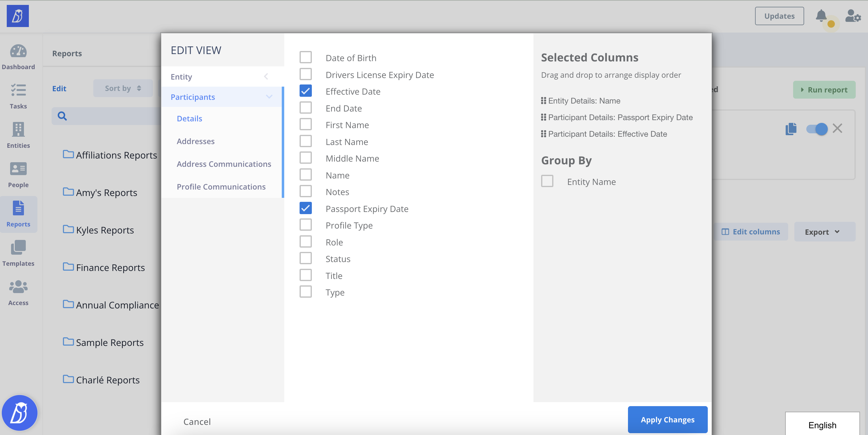
Task: Open the Sort by dropdown
Action: (123, 88)
